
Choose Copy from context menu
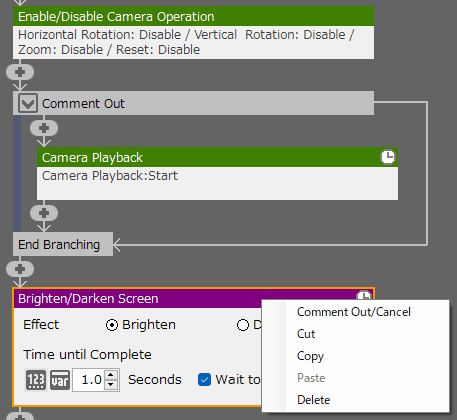click(310, 356)
